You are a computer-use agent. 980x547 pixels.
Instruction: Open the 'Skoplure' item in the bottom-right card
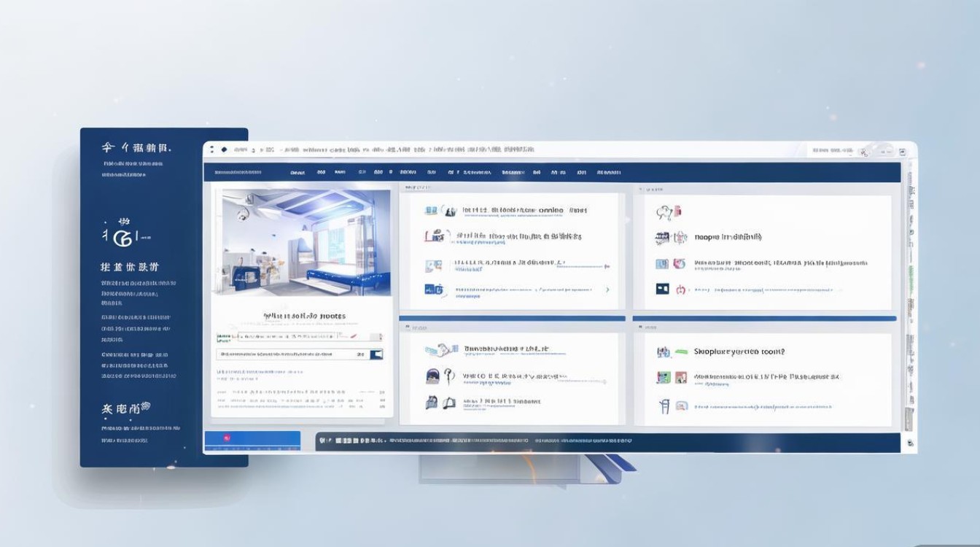tap(739, 352)
